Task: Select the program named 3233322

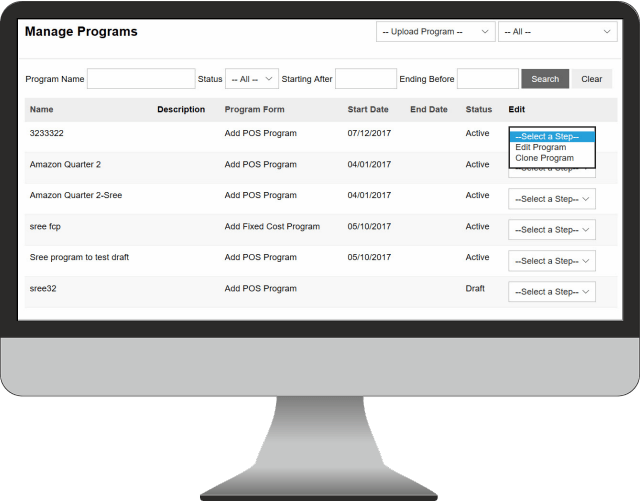Action: tap(47, 133)
